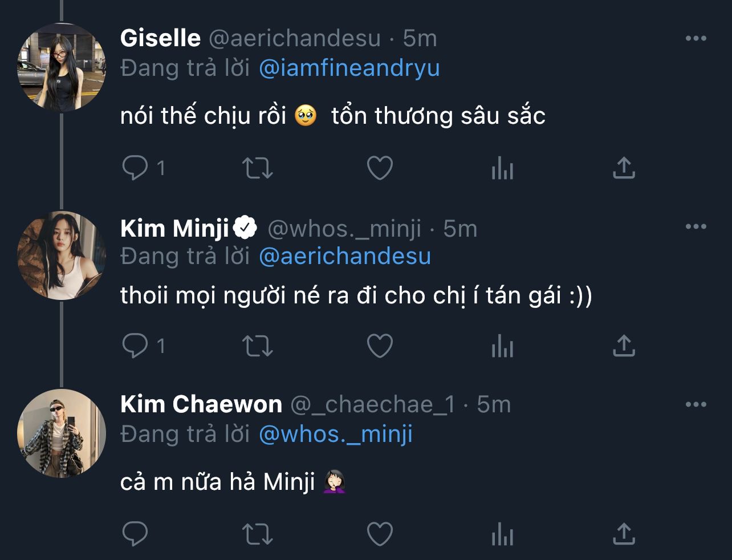This screenshot has height=560, width=732.
Task: View analytics for Kim Chaewon's tweet
Action: 502,535
